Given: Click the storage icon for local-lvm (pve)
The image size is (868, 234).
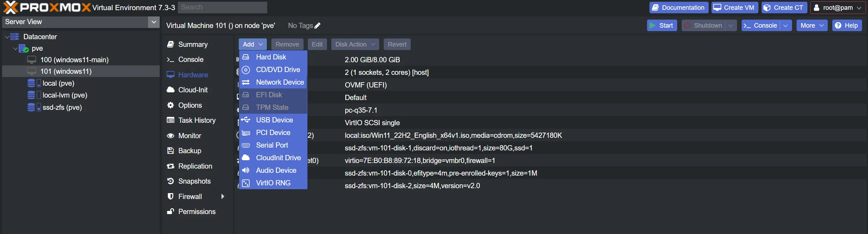Looking at the screenshot, I should click(x=34, y=95).
